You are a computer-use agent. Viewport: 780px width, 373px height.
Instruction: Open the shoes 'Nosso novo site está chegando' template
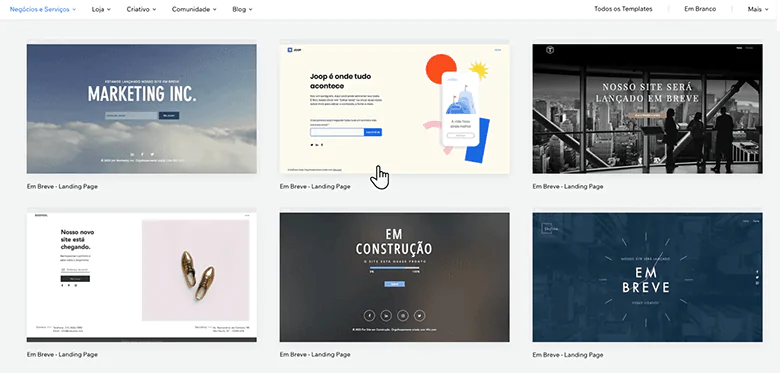coord(142,277)
